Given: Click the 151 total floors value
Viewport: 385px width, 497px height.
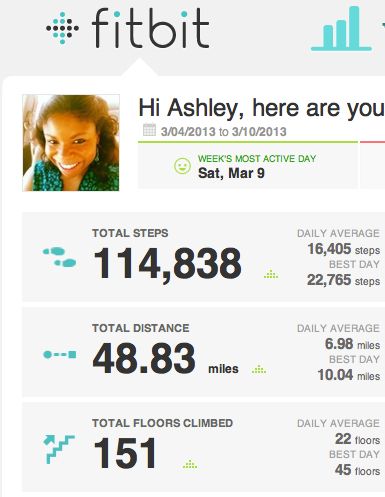Looking at the screenshot, I should [125, 453].
